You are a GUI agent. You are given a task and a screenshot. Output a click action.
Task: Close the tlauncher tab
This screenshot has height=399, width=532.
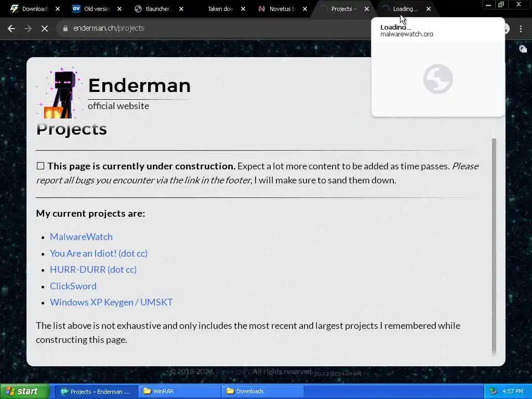(181, 9)
